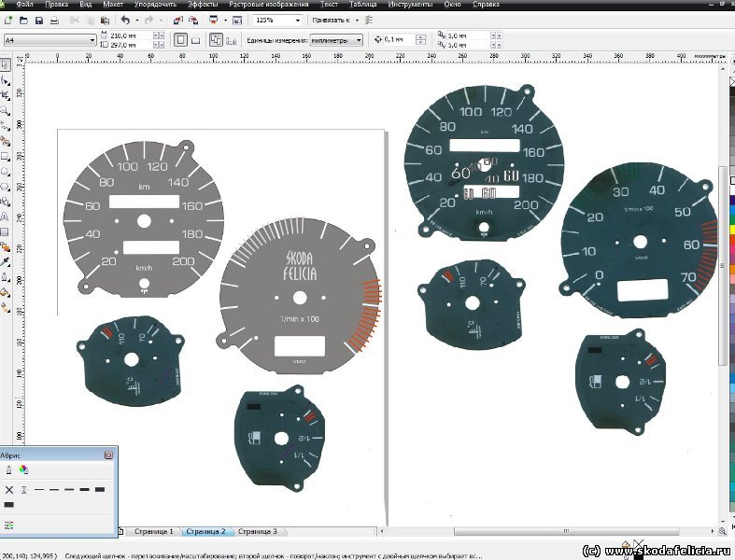Select the Eyedropper tool
This screenshot has height=560, width=735.
5,262
